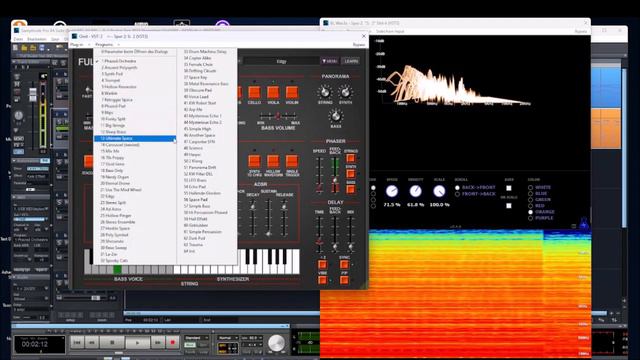Choose preset 21 Use The Mod Wheel

pos(135,190)
